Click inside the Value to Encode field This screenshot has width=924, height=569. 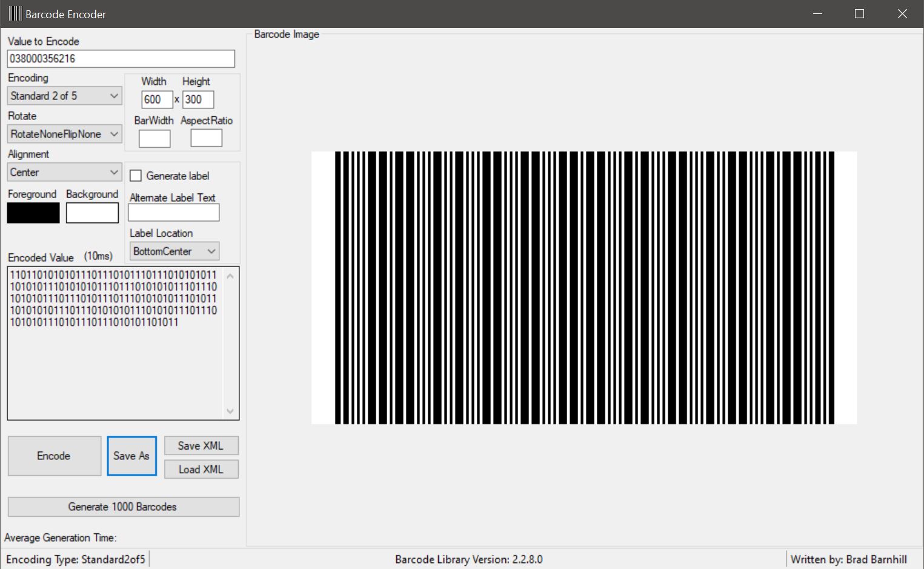[x=121, y=58]
